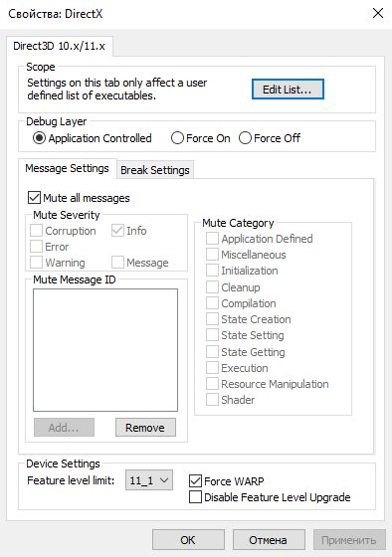Close the DirectX properties dialog
The image size is (392, 557).
(377, 13)
